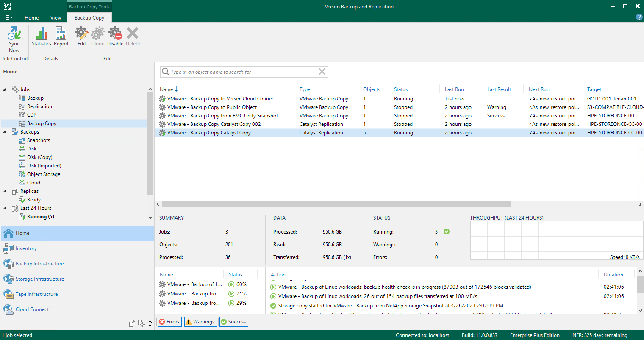Click the Files view icon below Cloud Connect
This screenshot has height=340, width=644.
click(132, 323)
